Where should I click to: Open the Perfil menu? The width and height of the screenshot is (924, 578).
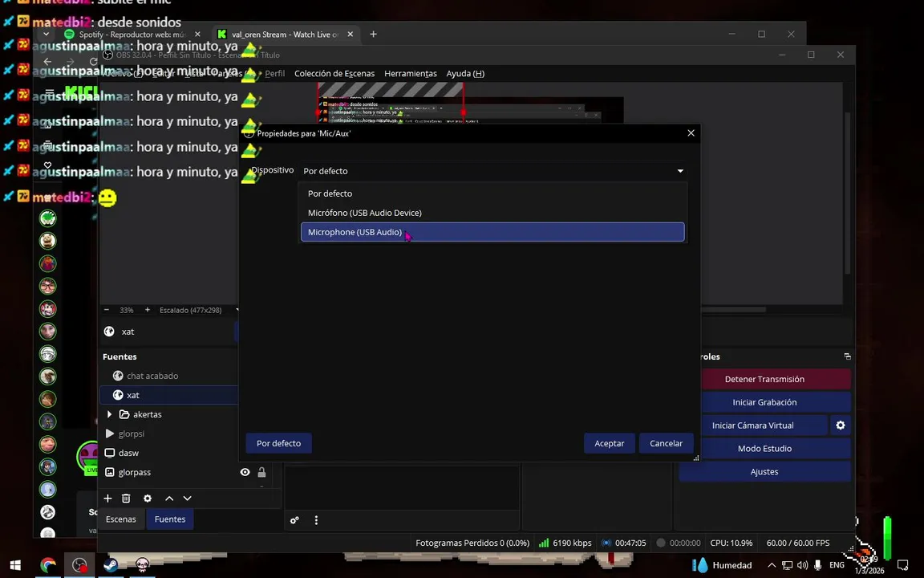click(x=274, y=74)
